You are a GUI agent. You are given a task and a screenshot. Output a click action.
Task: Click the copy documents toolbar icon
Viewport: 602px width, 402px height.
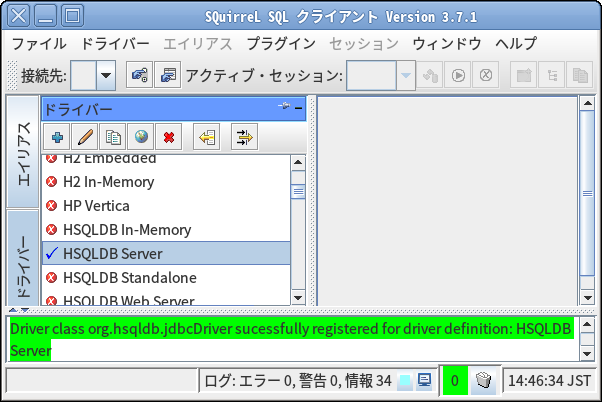pos(580,75)
